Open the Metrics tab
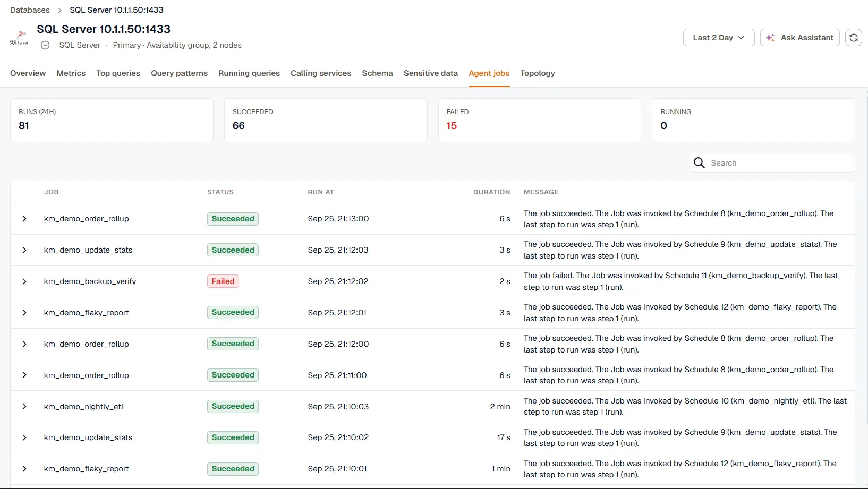 pyautogui.click(x=71, y=73)
